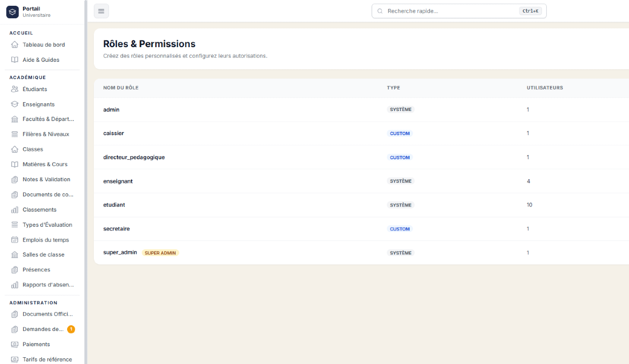Click the Classes house icon
This screenshot has height=364, width=629.
click(x=15, y=149)
